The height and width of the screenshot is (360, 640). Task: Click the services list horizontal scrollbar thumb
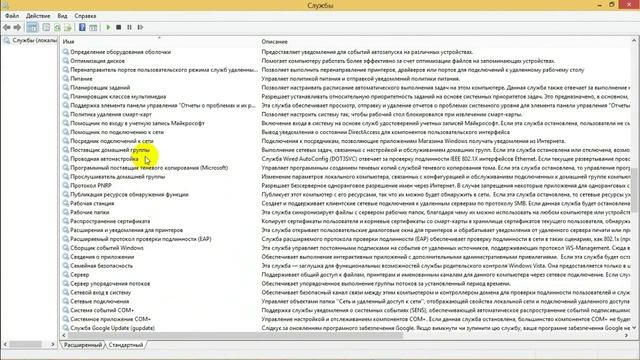(235, 335)
